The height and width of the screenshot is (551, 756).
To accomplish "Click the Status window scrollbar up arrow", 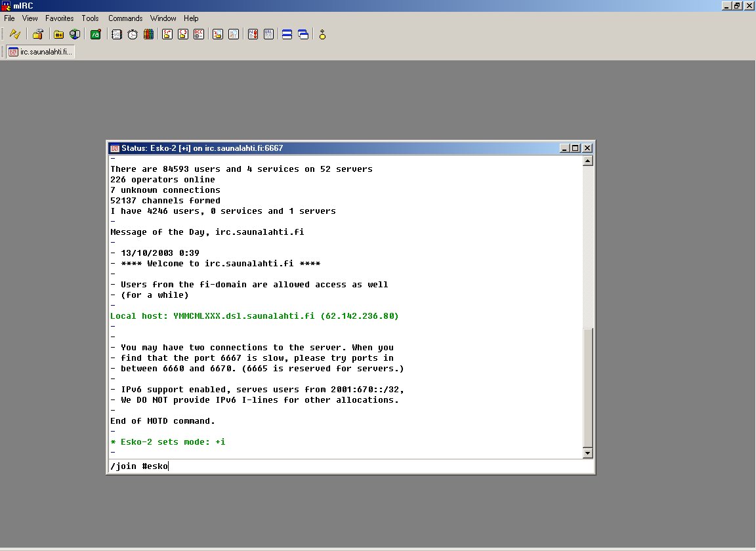I will [x=587, y=161].
